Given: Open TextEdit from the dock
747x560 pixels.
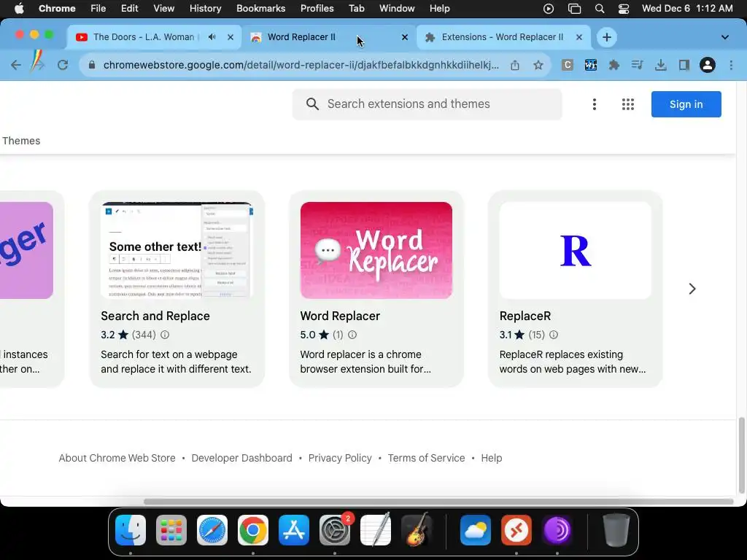Looking at the screenshot, I should tap(376, 530).
